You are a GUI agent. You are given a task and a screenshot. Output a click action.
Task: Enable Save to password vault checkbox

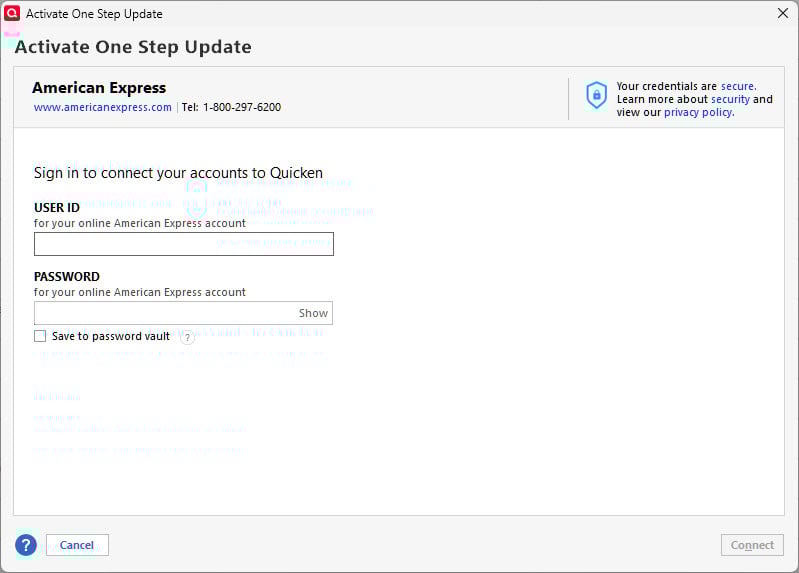tap(40, 336)
